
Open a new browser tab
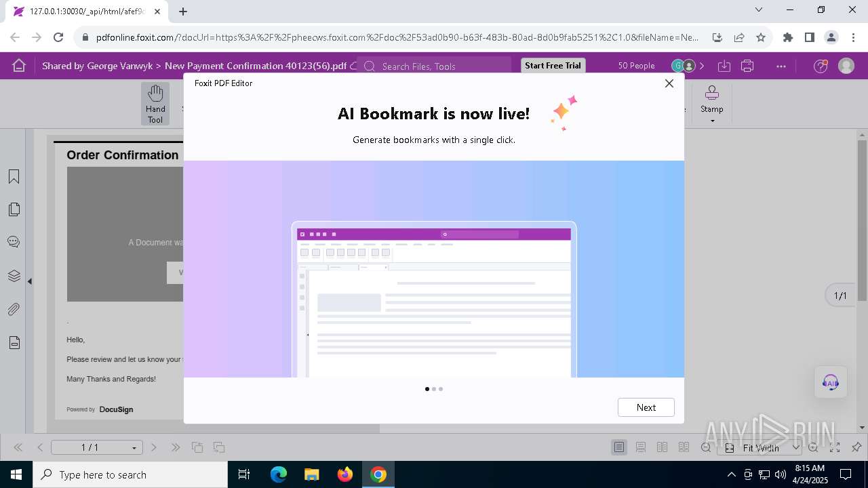point(183,12)
